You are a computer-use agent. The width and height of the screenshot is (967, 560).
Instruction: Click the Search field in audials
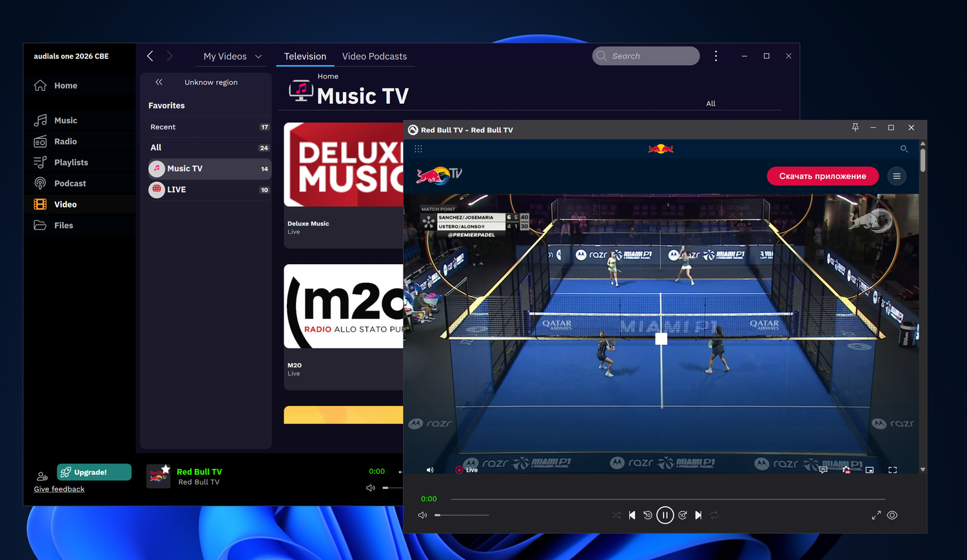(x=646, y=56)
